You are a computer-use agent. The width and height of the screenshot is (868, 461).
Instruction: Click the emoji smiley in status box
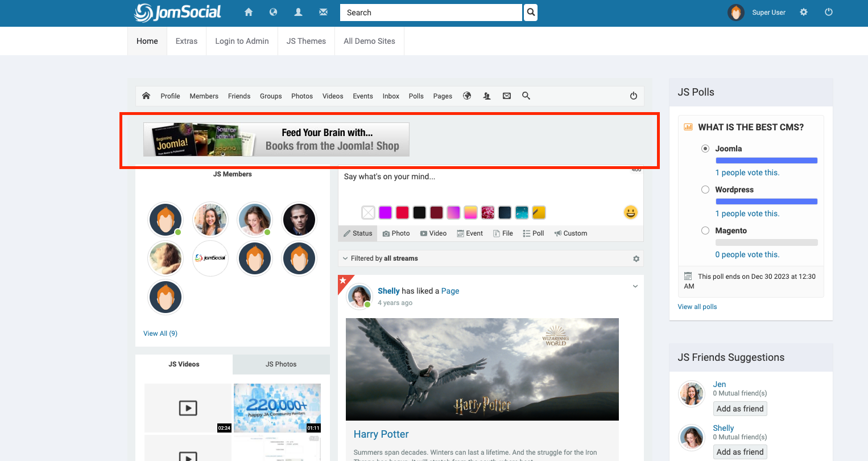coord(630,212)
